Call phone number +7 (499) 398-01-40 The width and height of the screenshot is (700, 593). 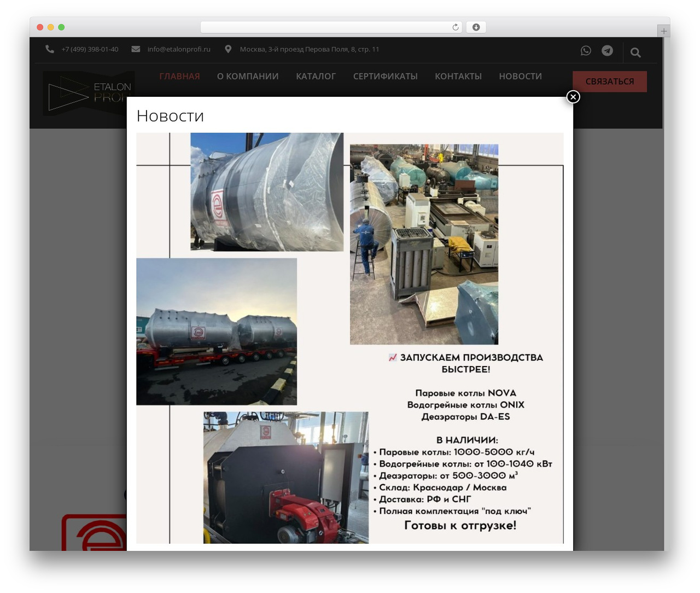coord(90,49)
